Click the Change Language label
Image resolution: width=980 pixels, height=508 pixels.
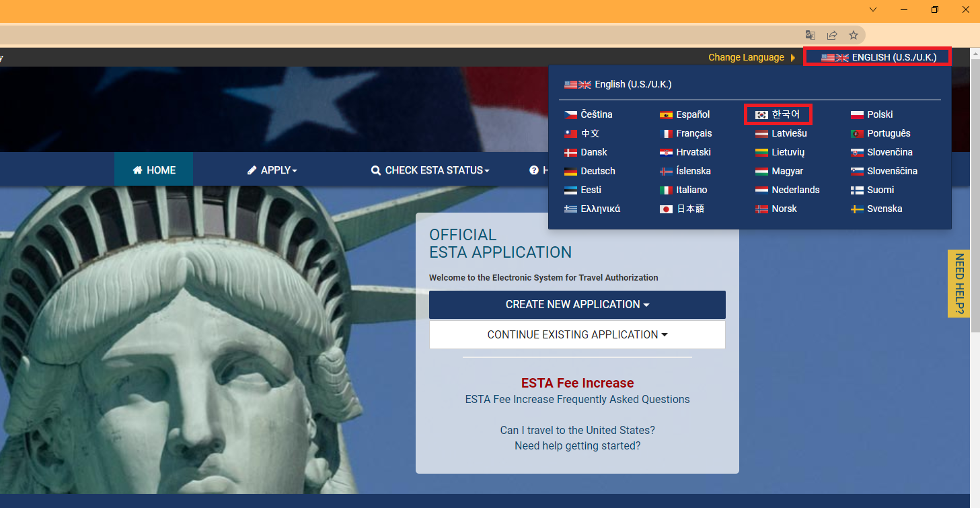pyautogui.click(x=746, y=57)
